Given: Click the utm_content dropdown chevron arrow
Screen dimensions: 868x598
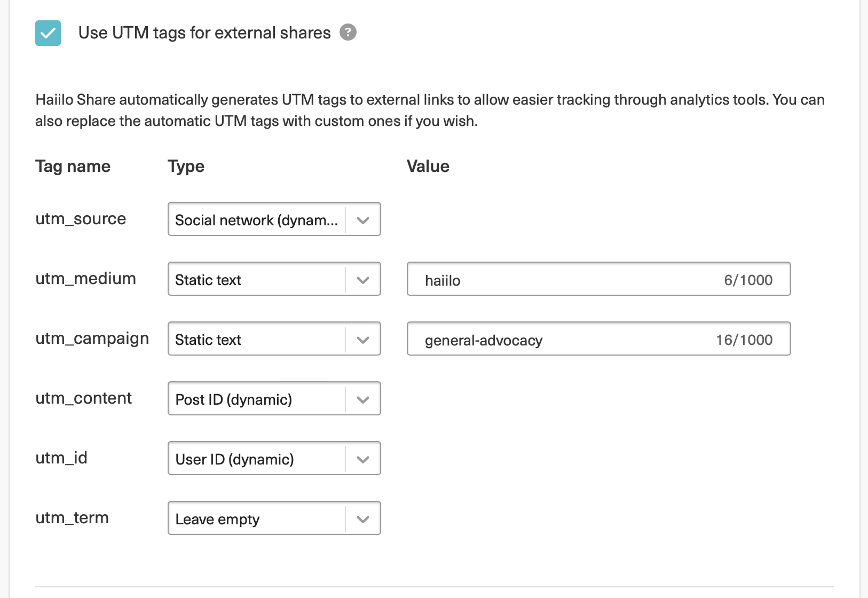Looking at the screenshot, I should click(363, 399).
